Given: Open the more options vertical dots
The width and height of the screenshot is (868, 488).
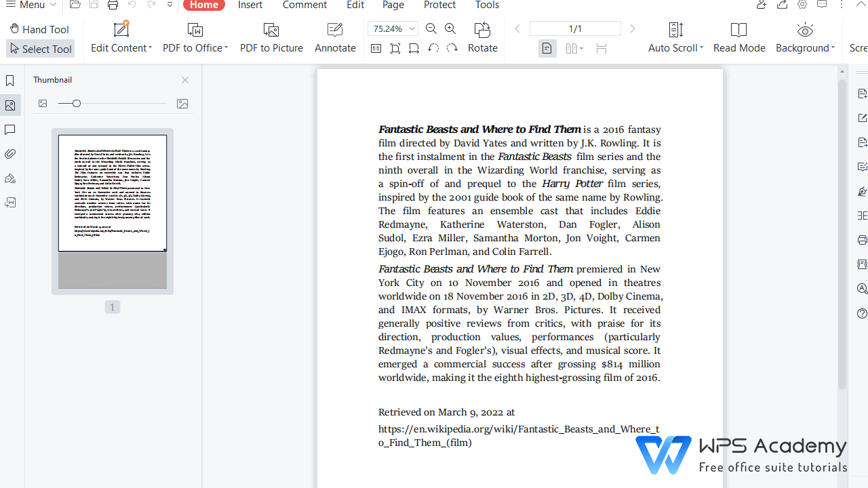Looking at the screenshot, I should (841, 5).
